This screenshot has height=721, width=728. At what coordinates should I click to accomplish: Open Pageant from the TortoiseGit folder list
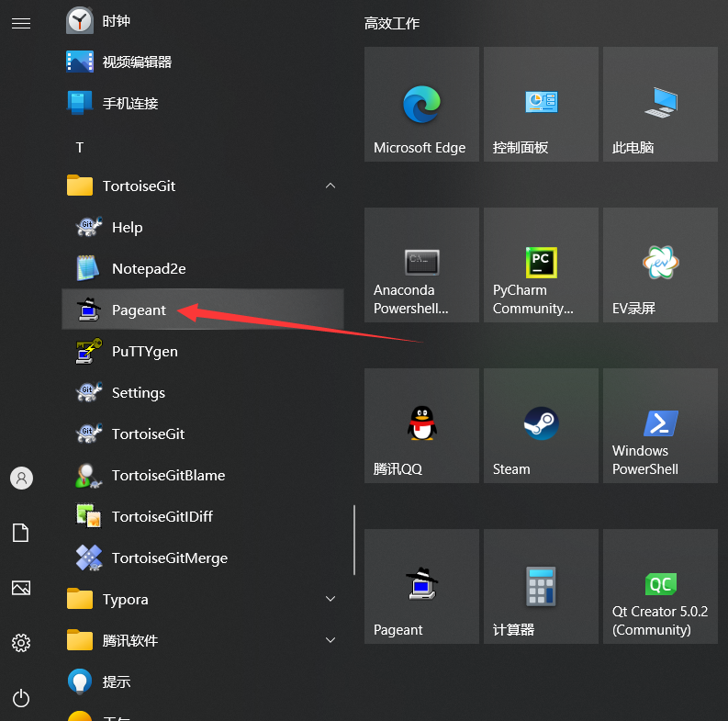coord(138,310)
